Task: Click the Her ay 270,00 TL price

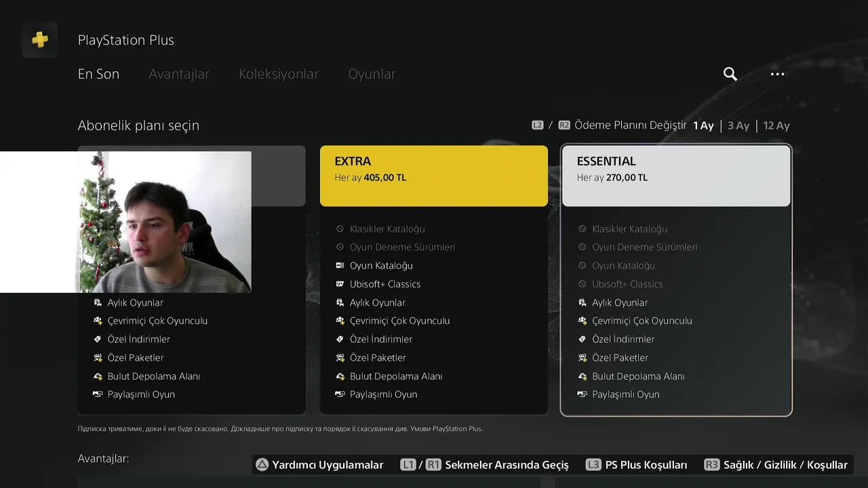Action: point(612,178)
